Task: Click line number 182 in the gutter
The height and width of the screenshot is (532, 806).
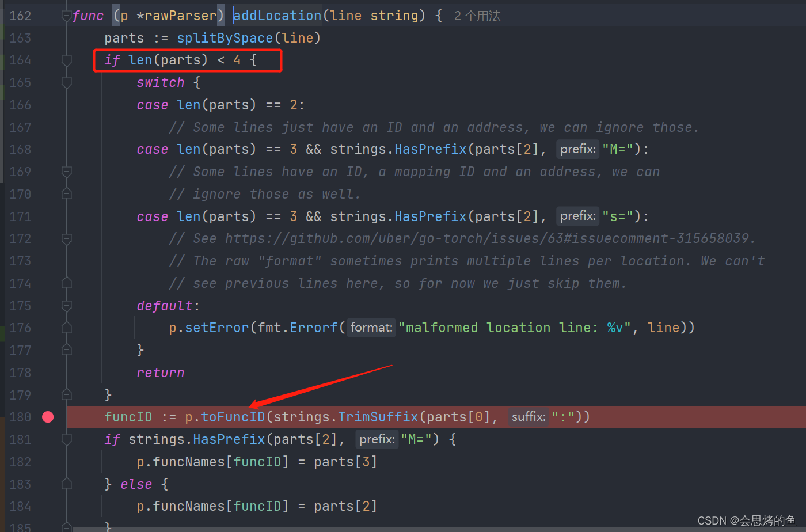Action: pyautogui.click(x=20, y=462)
